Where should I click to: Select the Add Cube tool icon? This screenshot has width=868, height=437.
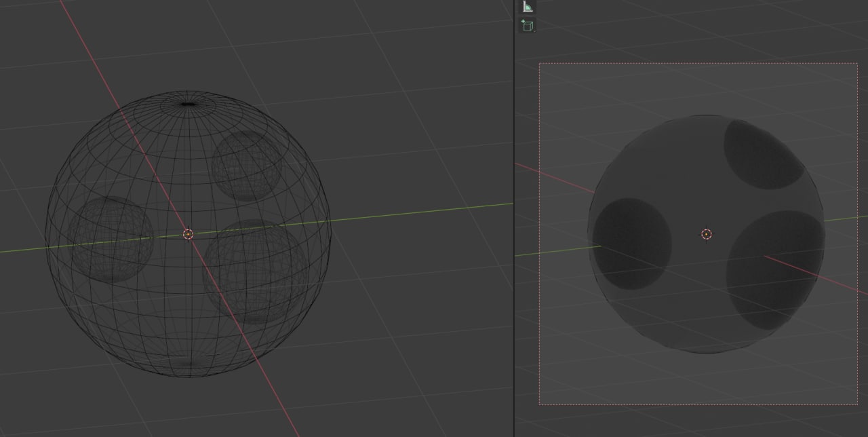tap(528, 26)
